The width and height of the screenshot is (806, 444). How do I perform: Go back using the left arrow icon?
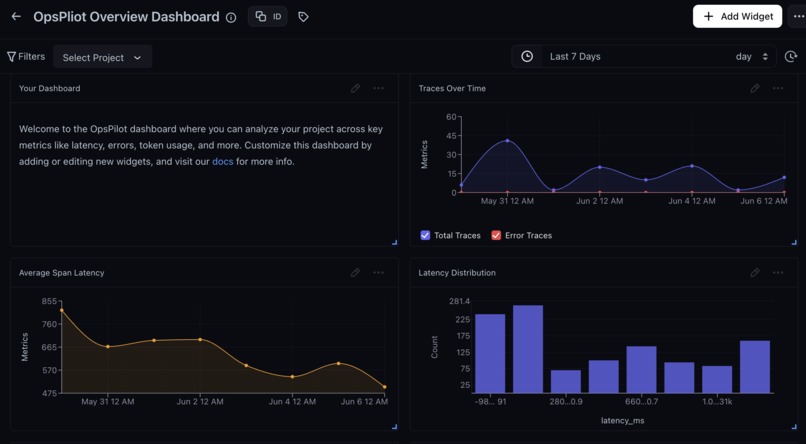click(16, 16)
